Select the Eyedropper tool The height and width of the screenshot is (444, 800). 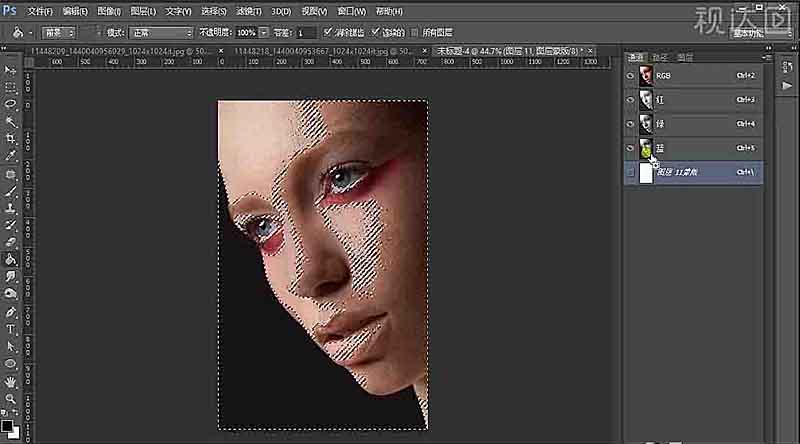[10, 156]
